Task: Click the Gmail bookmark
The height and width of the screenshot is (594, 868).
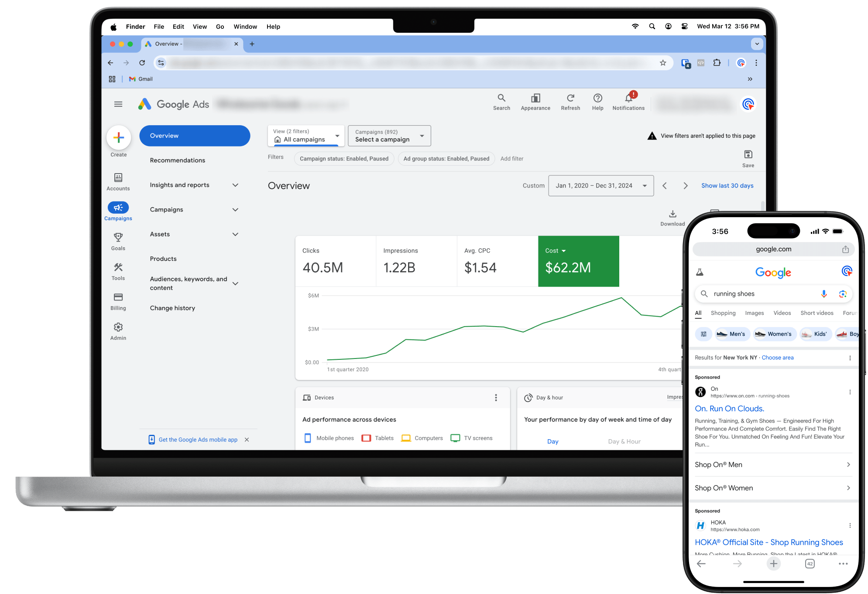Action: coord(141,79)
